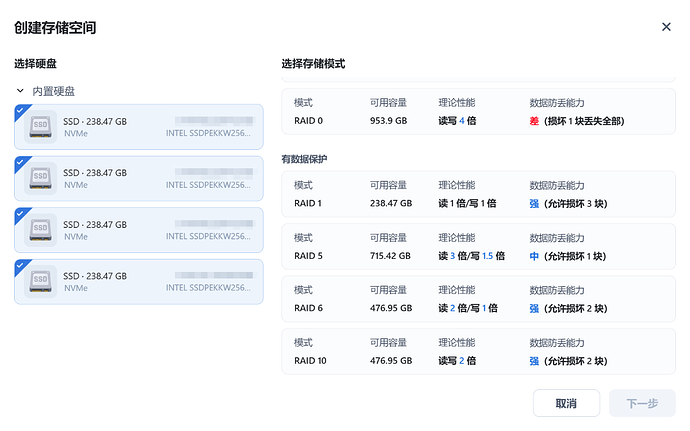Image resolution: width=690 pixels, height=431 pixels.
Task: Click the SSD icon of the first disk
Action: pyautogui.click(x=41, y=127)
